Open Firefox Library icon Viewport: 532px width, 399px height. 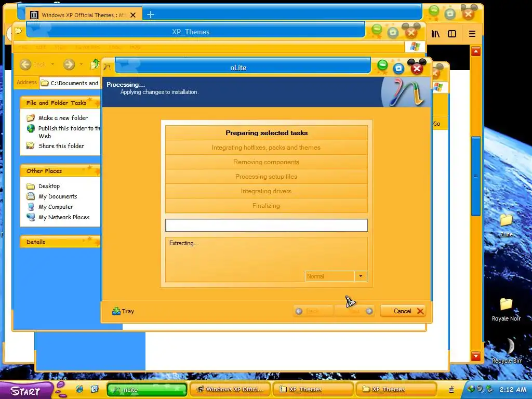(x=435, y=34)
